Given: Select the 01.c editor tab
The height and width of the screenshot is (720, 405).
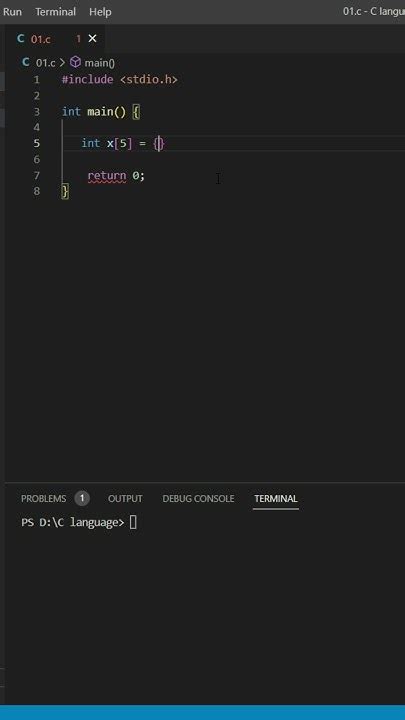Looking at the screenshot, I should (x=41, y=39).
